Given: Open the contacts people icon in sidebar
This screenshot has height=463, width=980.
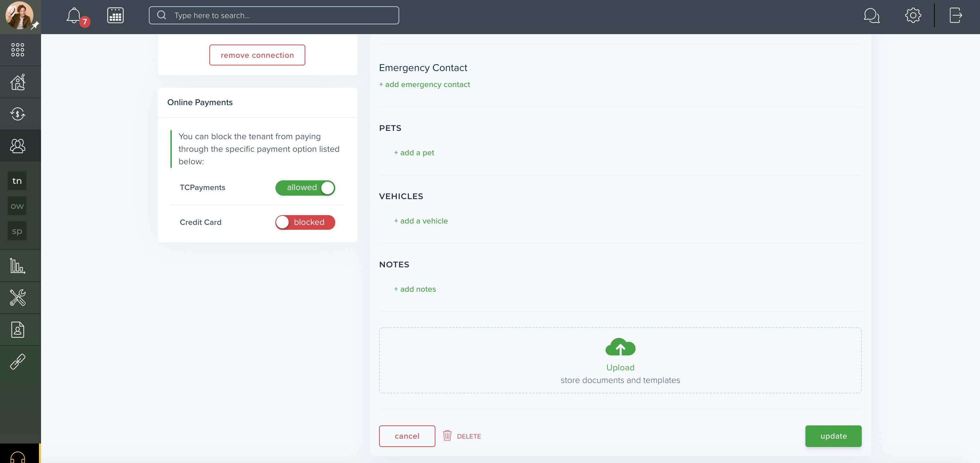Looking at the screenshot, I should [x=17, y=146].
